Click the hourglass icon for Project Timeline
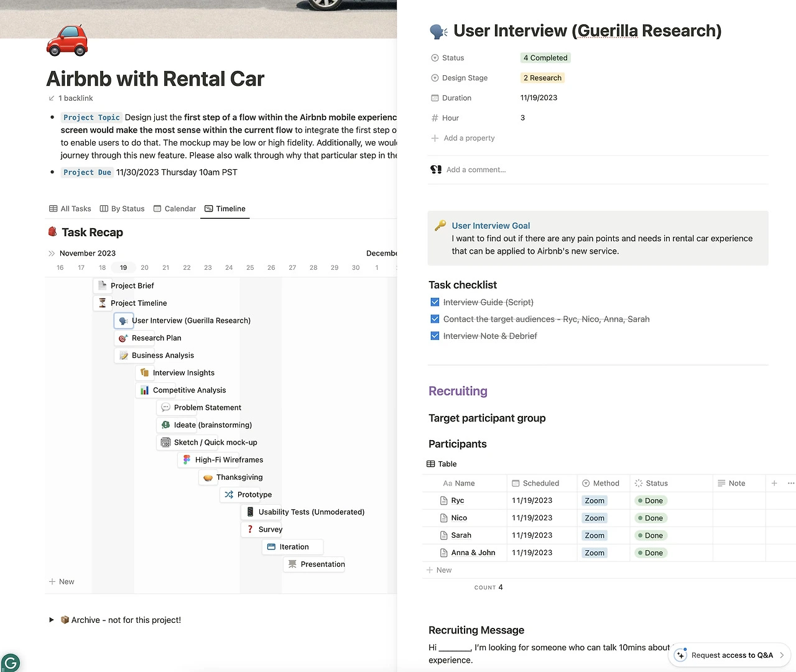 pyautogui.click(x=103, y=303)
